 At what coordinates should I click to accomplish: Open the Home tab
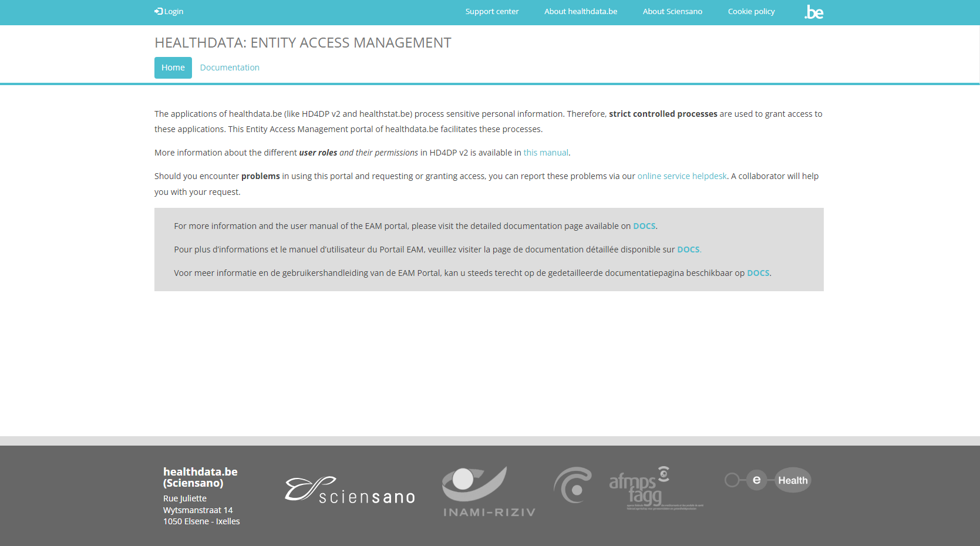point(173,68)
